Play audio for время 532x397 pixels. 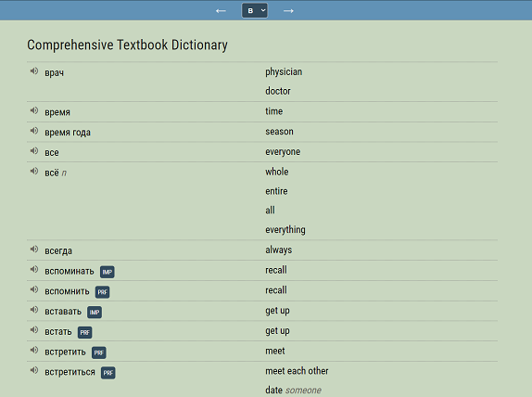pos(34,110)
